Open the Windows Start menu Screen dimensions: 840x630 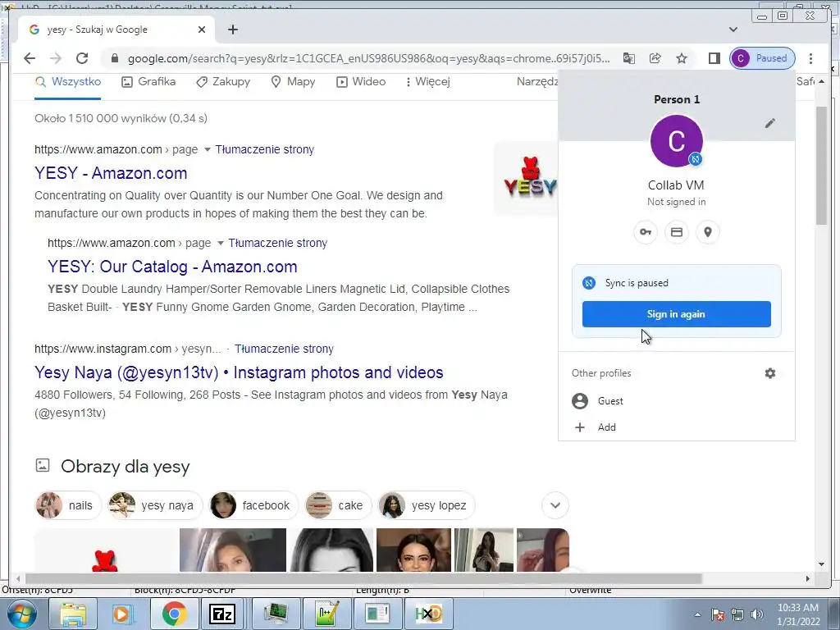coord(21,614)
